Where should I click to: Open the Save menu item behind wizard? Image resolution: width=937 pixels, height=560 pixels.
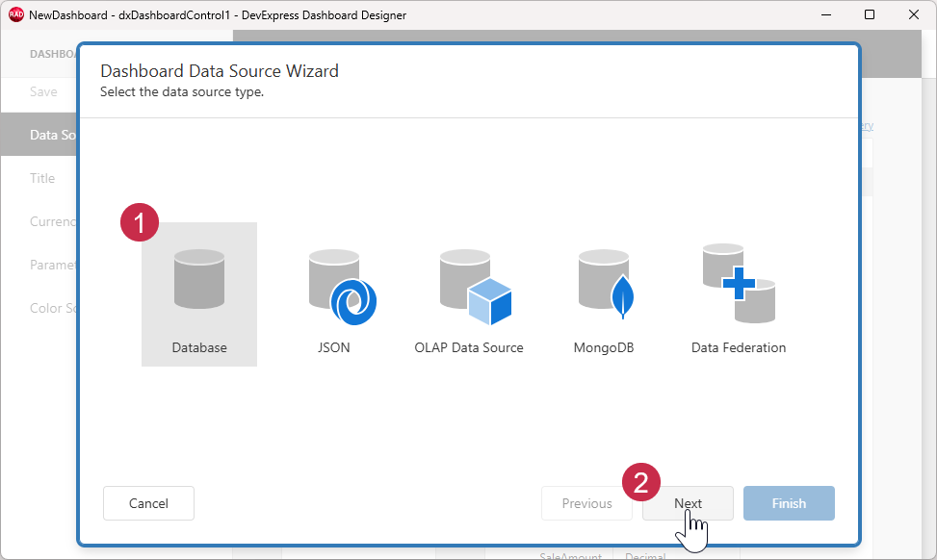click(x=43, y=92)
